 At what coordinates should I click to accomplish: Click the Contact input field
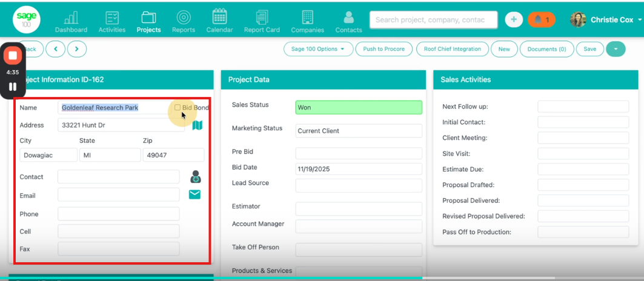119,177
